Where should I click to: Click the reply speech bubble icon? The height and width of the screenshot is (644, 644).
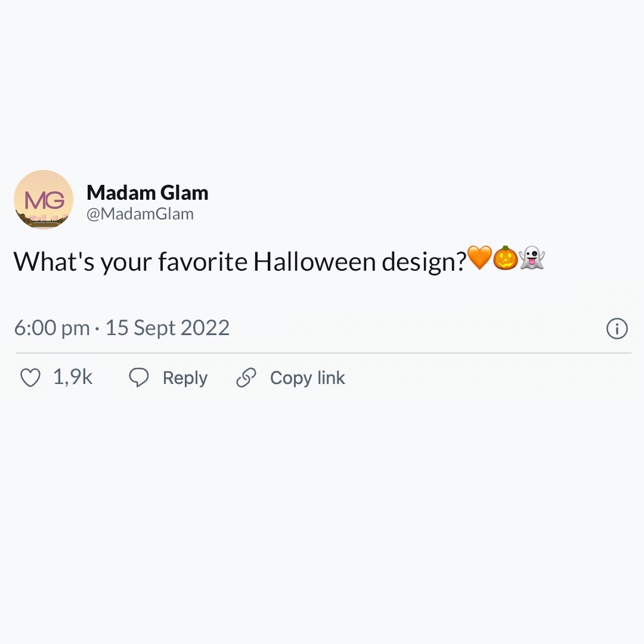coord(139,378)
